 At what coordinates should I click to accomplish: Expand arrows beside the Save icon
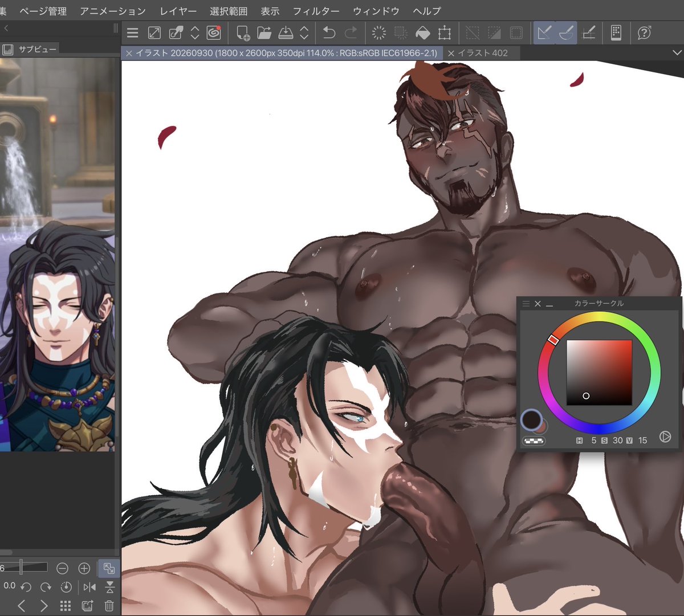(x=304, y=33)
